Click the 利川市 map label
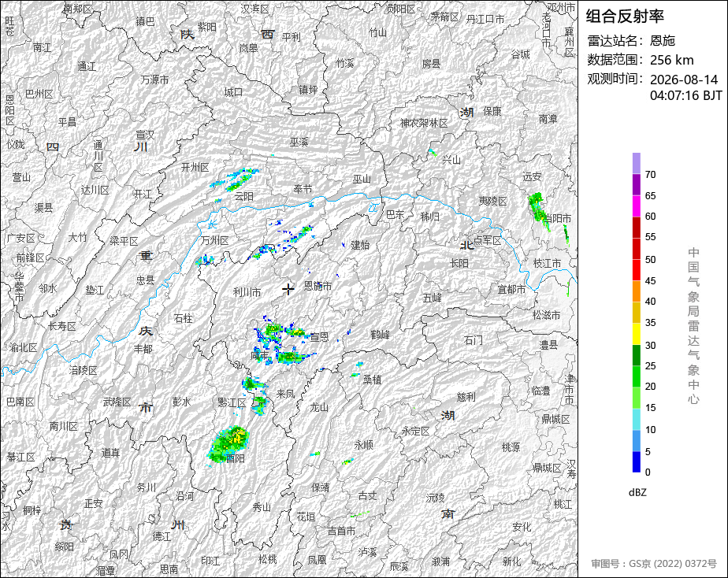Image resolution: width=728 pixels, height=578 pixels. point(247,292)
